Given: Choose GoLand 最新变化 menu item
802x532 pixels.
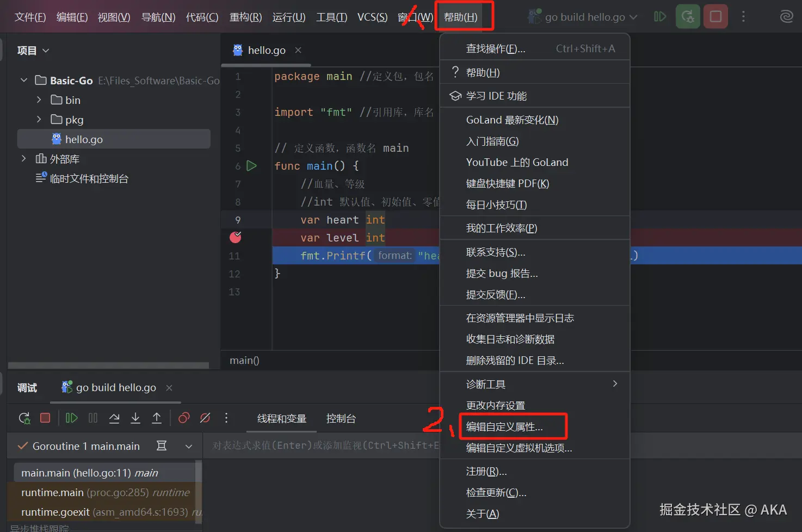Looking at the screenshot, I should 534,120.
